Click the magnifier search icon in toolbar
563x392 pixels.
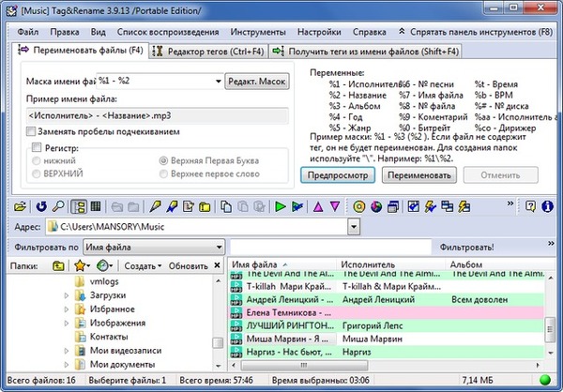pyautogui.click(x=58, y=206)
